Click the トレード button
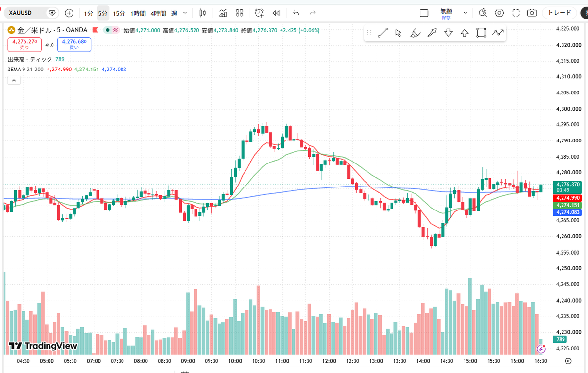The height and width of the screenshot is (373, 588). click(x=559, y=13)
